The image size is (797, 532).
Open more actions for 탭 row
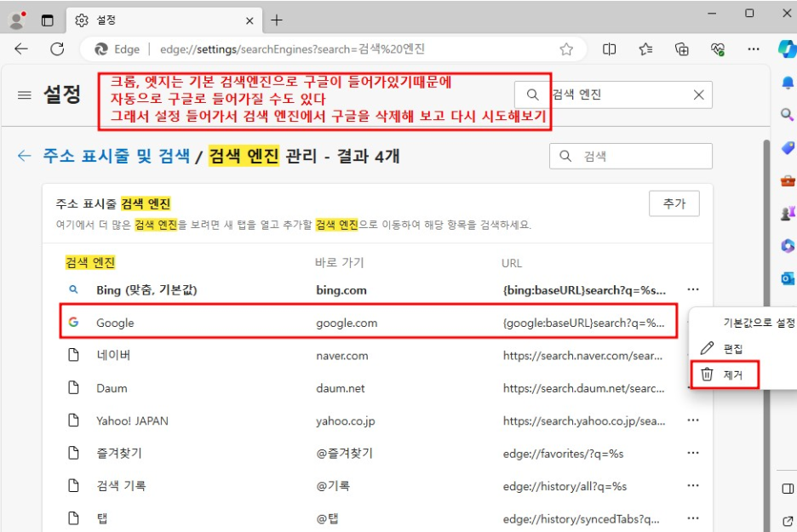tap(693, 518)
